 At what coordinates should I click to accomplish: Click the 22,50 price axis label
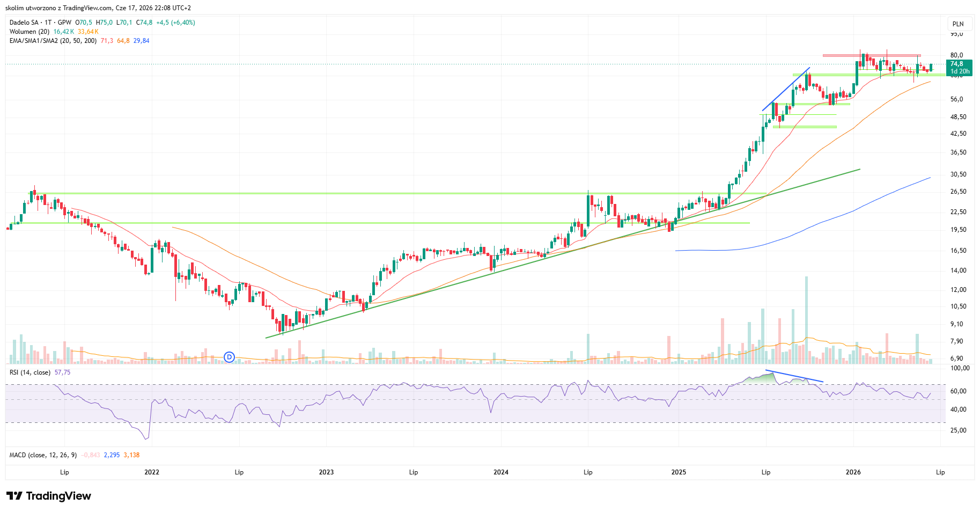coord(959,212)
